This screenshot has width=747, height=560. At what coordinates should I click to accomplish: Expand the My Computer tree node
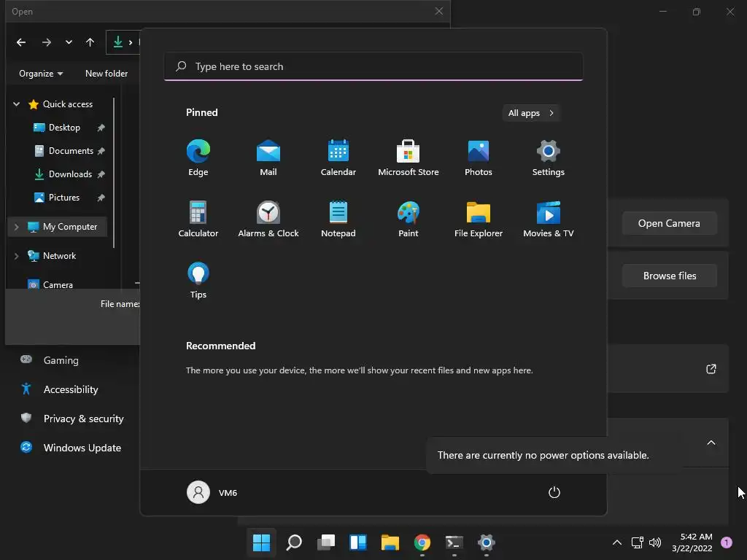tap(16, 227)
